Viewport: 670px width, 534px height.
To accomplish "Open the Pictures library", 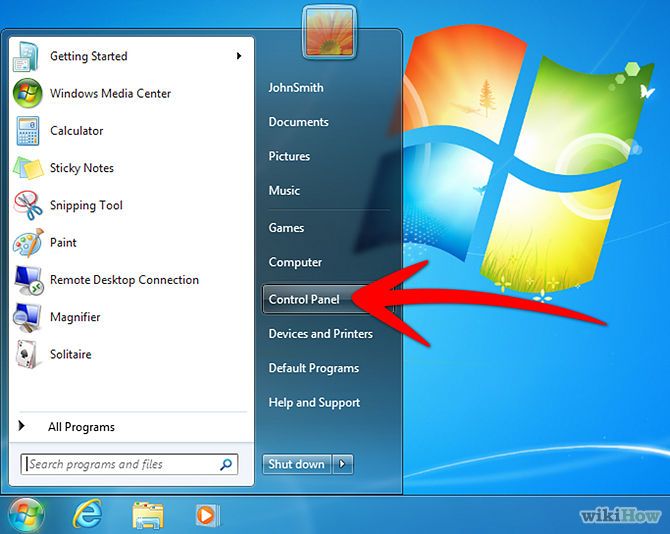I will click(289, 156).
